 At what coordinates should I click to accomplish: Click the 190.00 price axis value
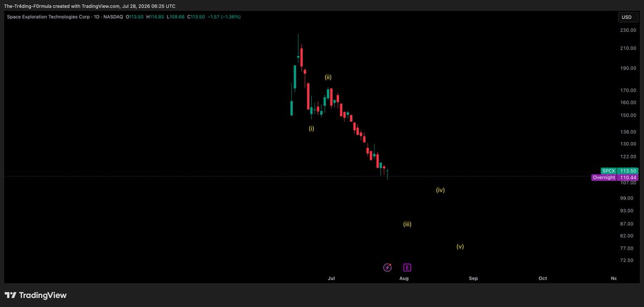(x=627, y=68)
